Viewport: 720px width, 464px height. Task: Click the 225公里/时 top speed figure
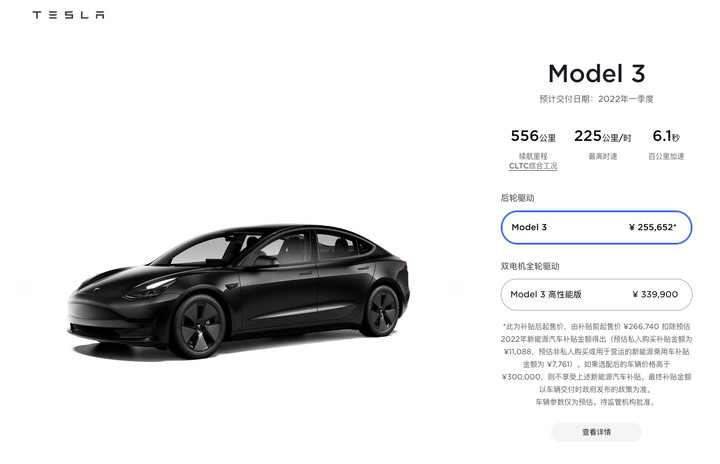click(602, 136)
